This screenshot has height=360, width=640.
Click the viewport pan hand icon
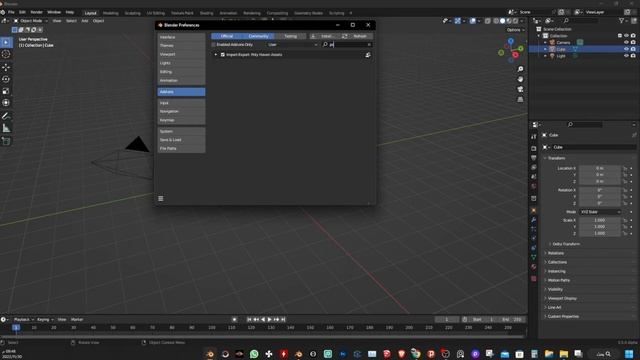(520, 79)
